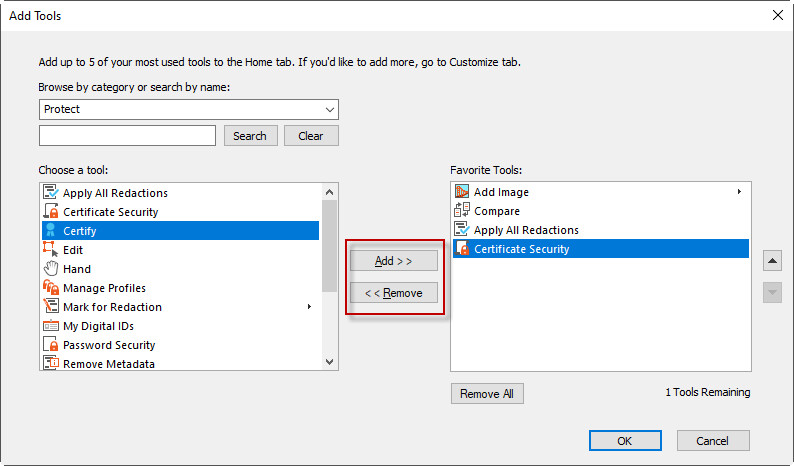This screenshot has width=794, height=466.
Task: Expand the Add Image submenu arrow
Action: 739,192
